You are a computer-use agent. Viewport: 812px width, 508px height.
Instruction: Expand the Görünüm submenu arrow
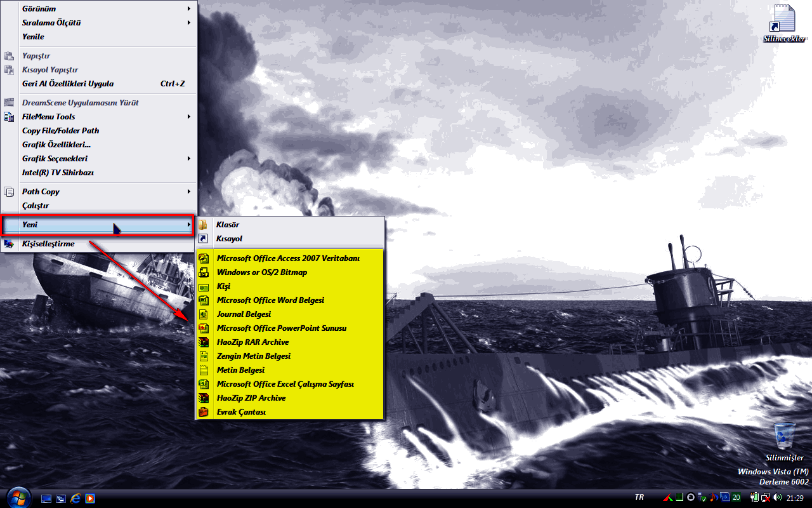[189, 9]
